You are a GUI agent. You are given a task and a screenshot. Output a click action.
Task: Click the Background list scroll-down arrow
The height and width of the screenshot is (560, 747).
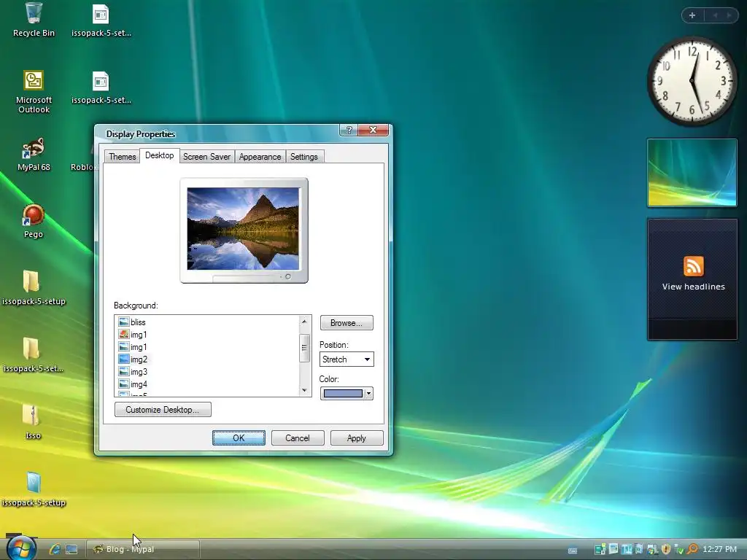tap(304, 391)
